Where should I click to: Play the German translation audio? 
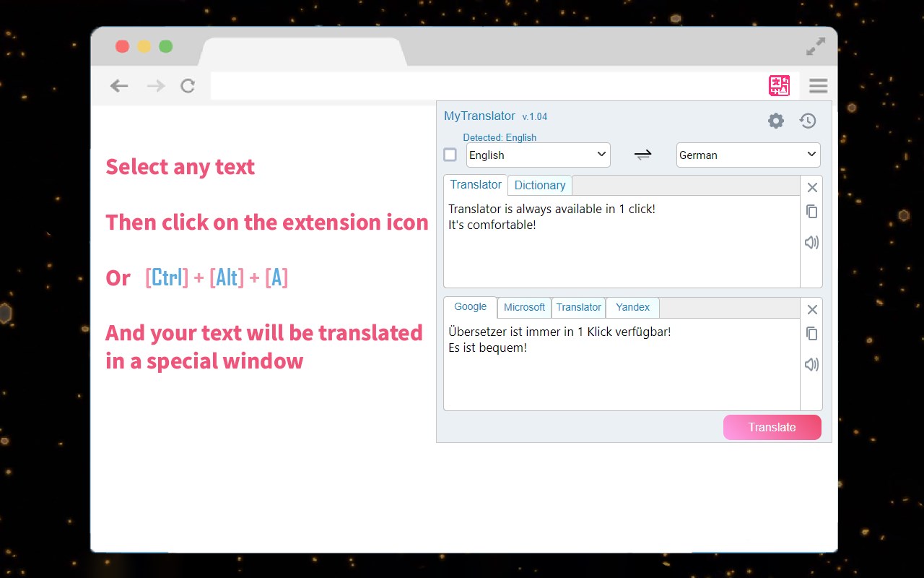[812, 364]
